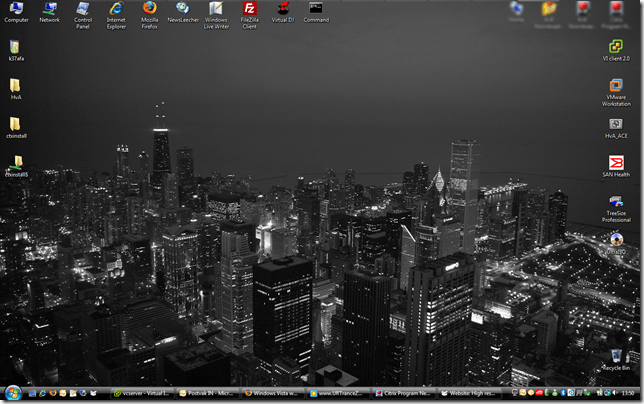This screenshot has height=404, width=644.
Task: Open the UltraISO disc icon
Action: [616, 244]
